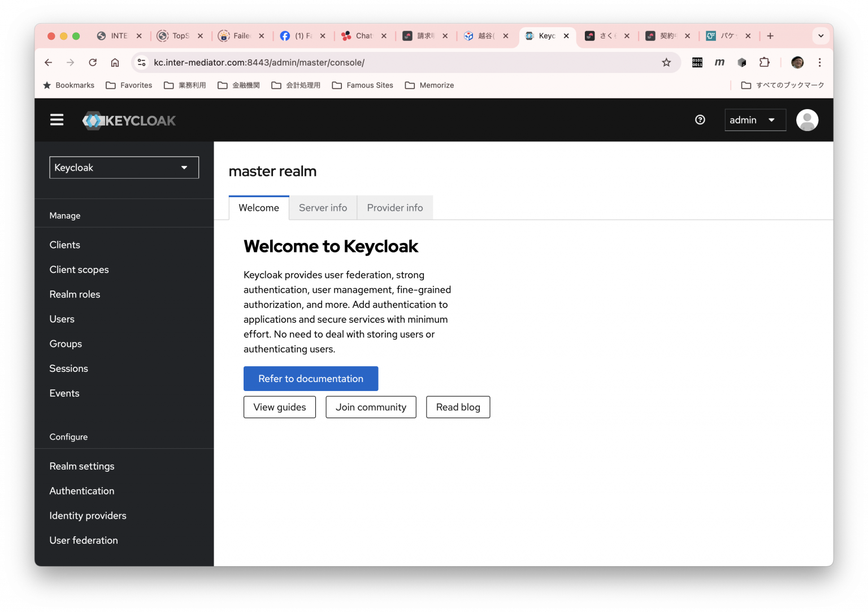Image resolution: width=868 pixels, height=612 pixels.
Task: Open the Provider info tab
Action: [395, 207]
